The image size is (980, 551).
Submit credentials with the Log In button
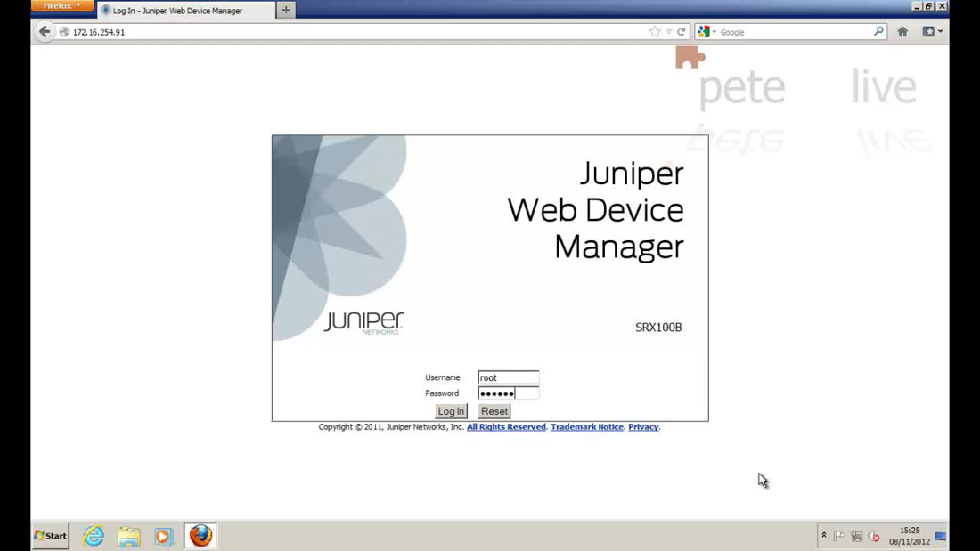(x=452, y=411)
